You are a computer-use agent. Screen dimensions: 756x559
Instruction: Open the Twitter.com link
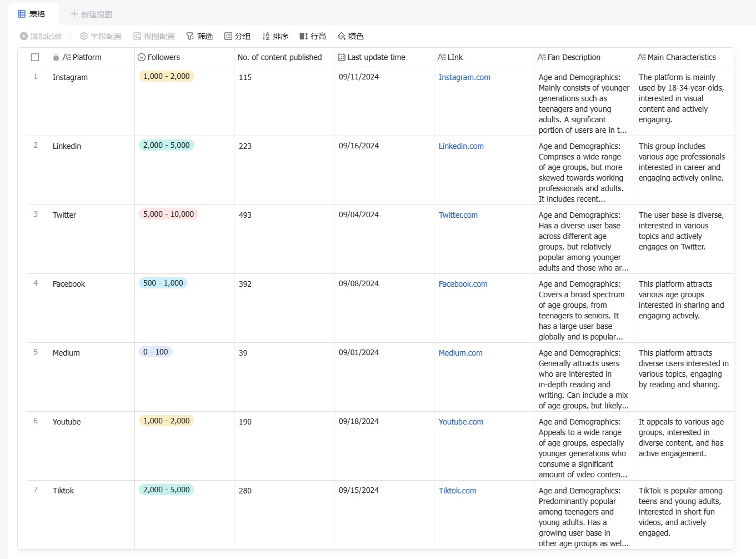coord(458,215)
